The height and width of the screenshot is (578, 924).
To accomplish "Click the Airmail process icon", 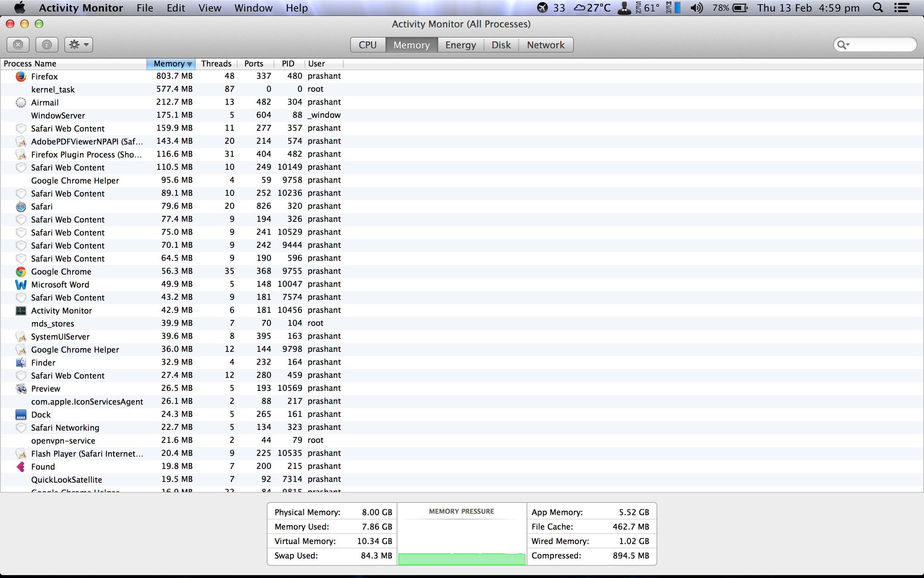I will click(21, 103).
